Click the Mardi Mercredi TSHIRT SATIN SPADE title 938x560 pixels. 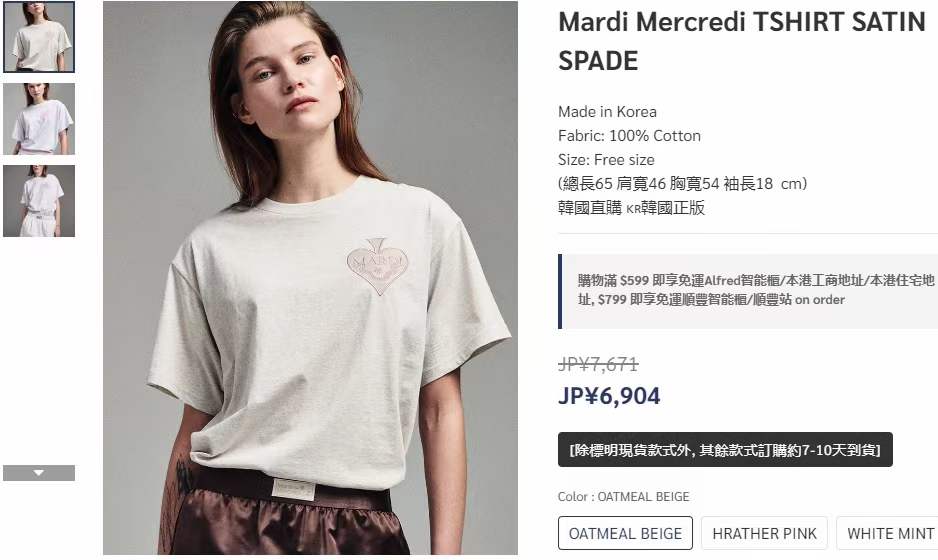742,41
